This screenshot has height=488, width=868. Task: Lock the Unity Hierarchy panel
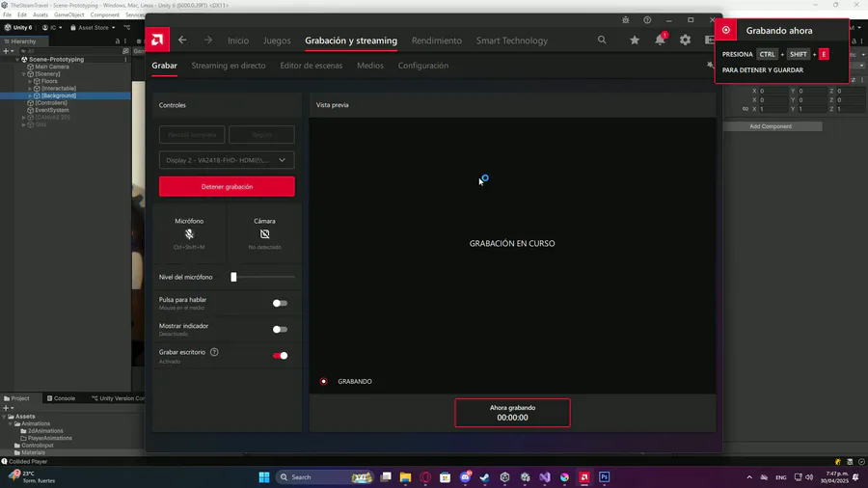click(x=118, y=41)
